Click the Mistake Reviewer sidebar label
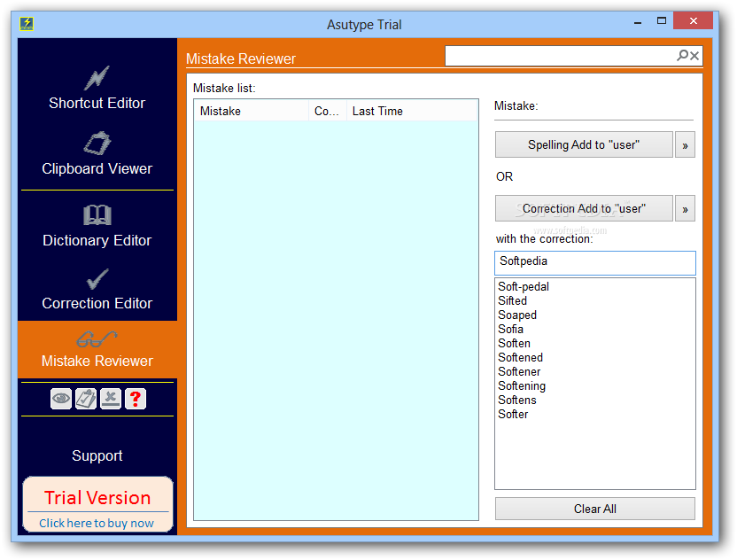 tap(97, 361)
